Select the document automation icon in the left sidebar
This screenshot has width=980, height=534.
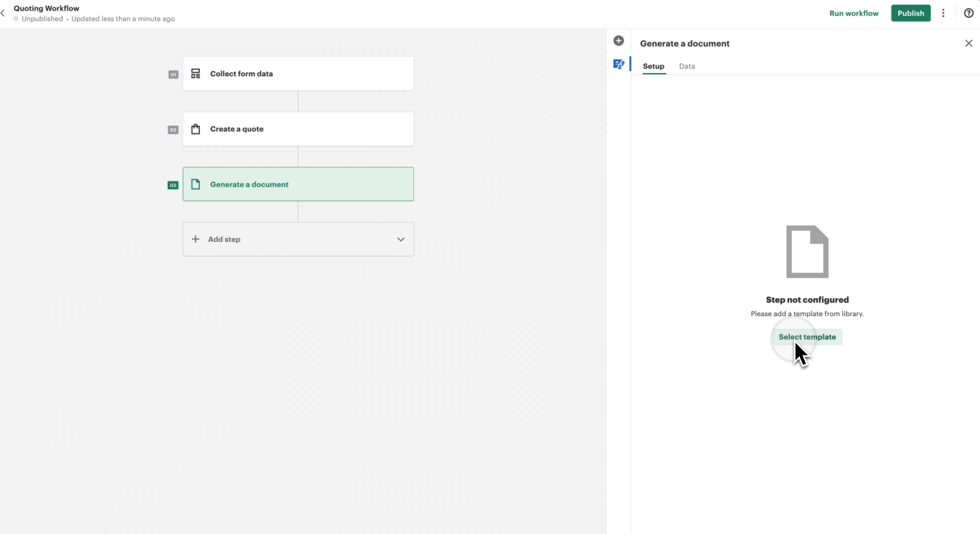tap(618, 64)
